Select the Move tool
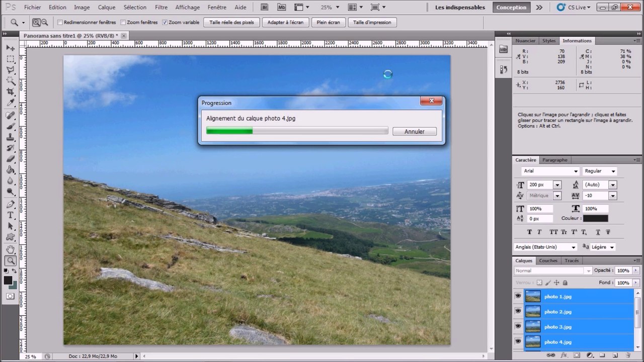The width and height of the screenshot is (644, 362). click(10, 48)
